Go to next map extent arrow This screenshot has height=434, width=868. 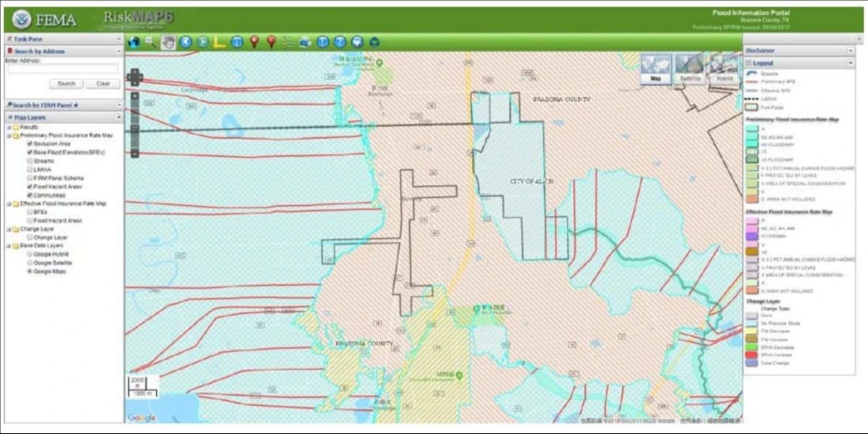click(203, 42)
